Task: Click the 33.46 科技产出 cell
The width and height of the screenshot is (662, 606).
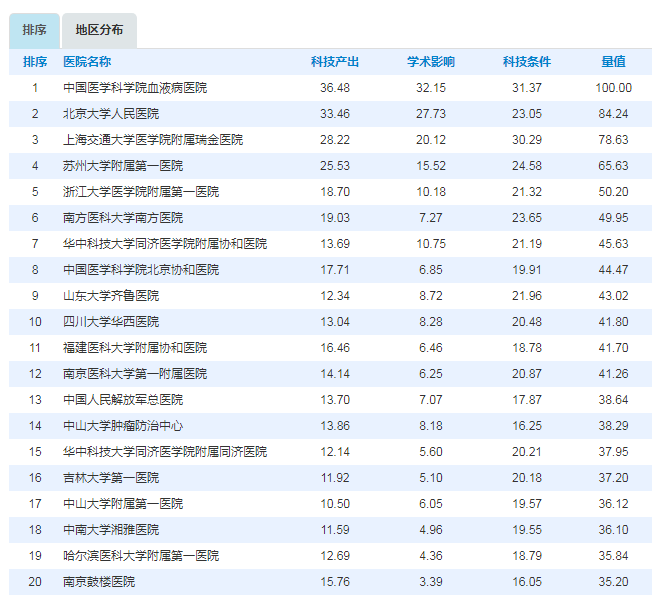Action: point(335,114)
